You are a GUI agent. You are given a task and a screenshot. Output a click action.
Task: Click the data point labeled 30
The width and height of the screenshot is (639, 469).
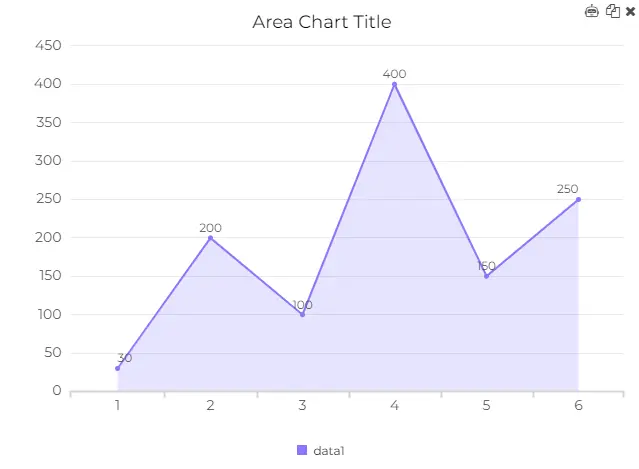(x=118, y=368)
